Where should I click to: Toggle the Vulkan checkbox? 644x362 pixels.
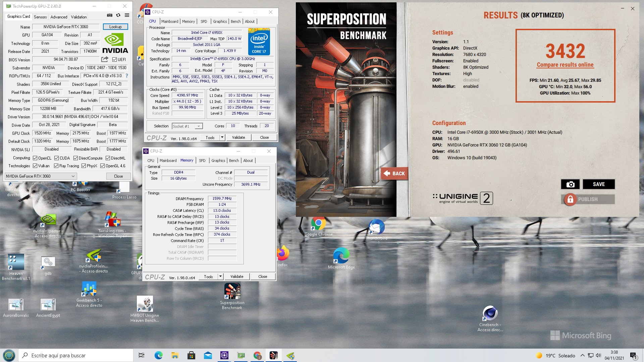coord(35,166)
